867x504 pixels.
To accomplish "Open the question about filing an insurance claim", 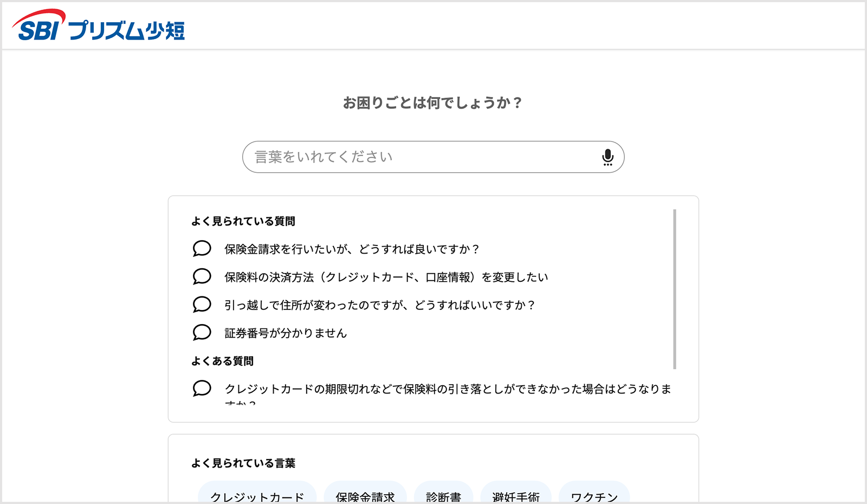I will (350, 249).
